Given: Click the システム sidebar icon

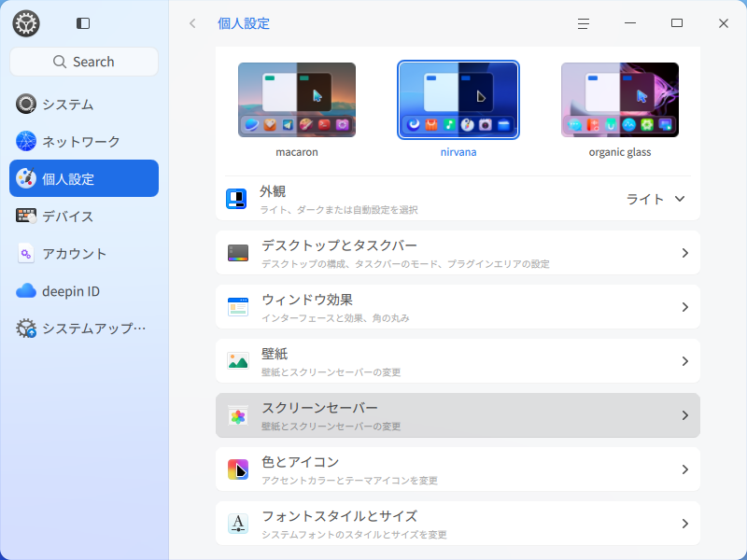Looking at the screenshot, I should [26, 104].
